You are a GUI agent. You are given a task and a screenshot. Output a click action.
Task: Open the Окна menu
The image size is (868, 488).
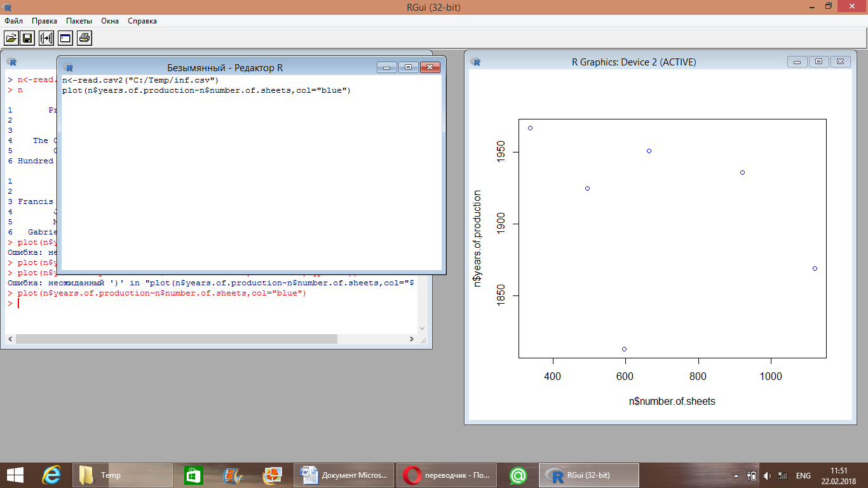[x=110, y=21]
